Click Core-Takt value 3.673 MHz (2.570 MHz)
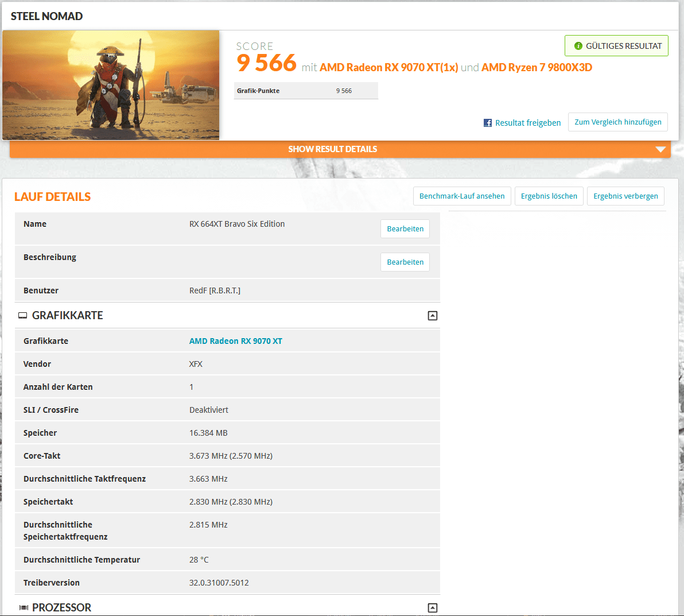 tap(231, 456)
